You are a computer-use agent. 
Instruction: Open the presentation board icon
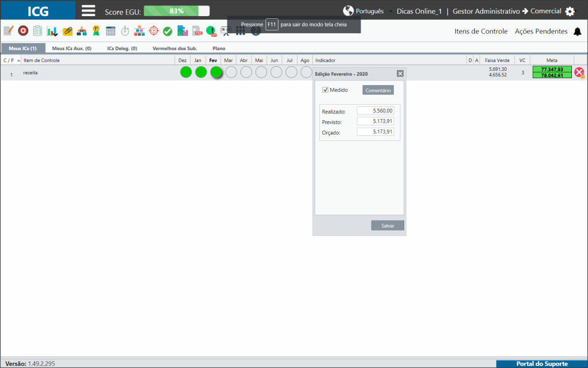coord(226,31)
